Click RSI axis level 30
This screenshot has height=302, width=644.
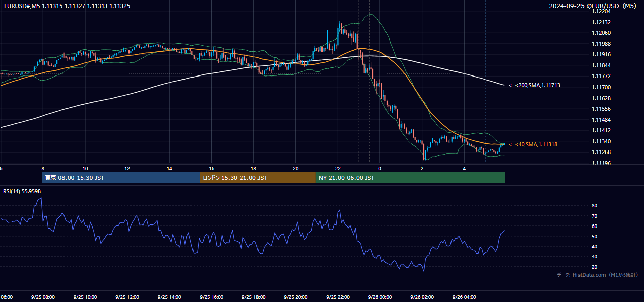[x=595, y=257]
